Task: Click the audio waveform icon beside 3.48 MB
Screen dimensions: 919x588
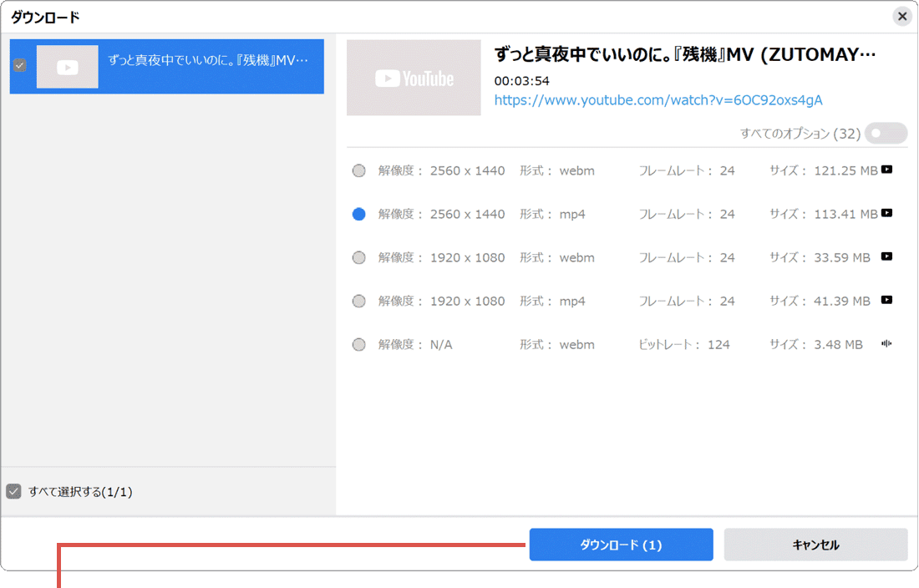Action: click(x=887, y=343)
